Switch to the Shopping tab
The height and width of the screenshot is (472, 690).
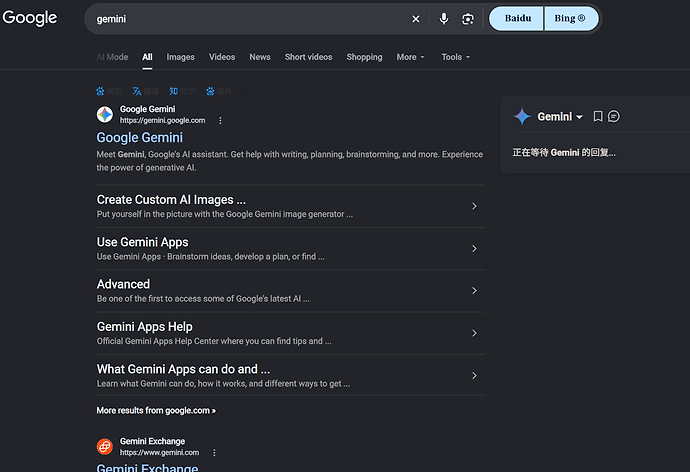pos(364,57)
